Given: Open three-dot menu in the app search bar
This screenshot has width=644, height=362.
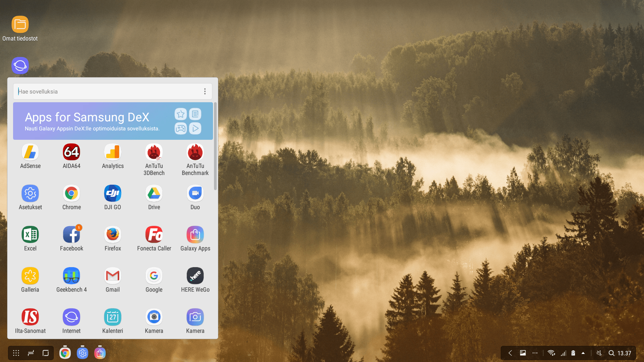Looking at the screenshot, I should (205, 92).
